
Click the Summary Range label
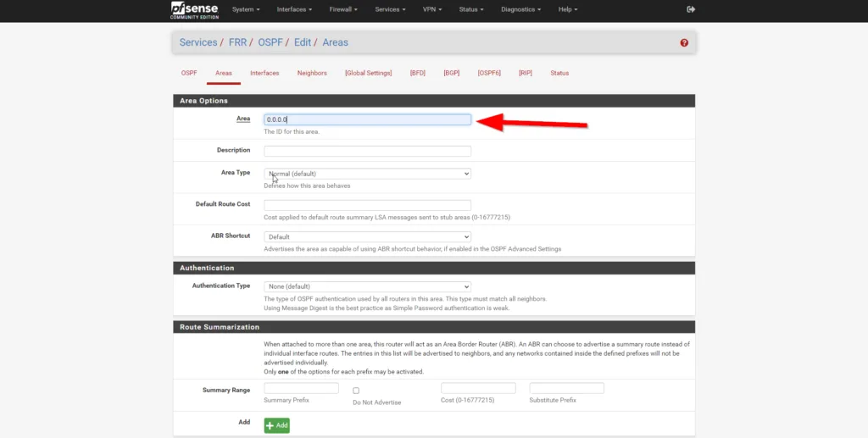[x=226, y=390]
